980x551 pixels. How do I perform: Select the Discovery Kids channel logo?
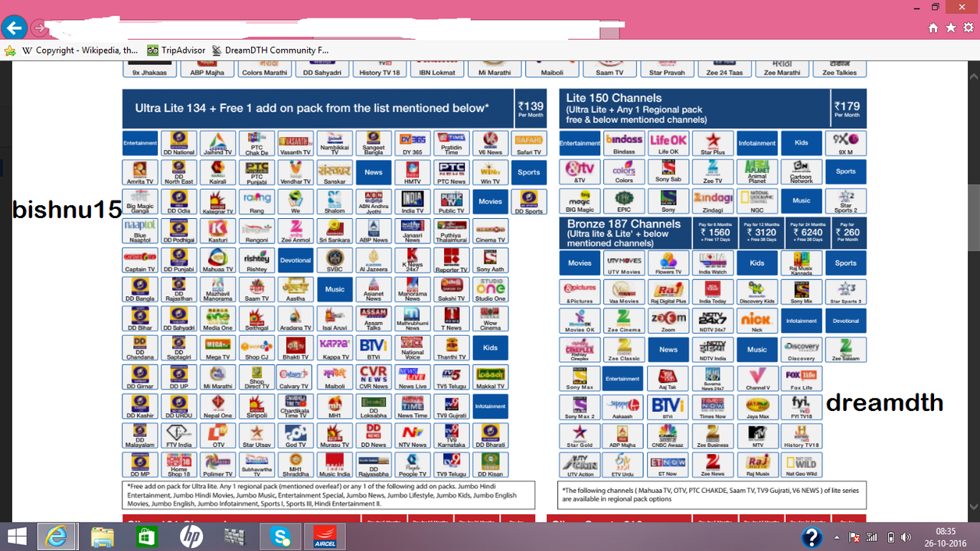757,292
